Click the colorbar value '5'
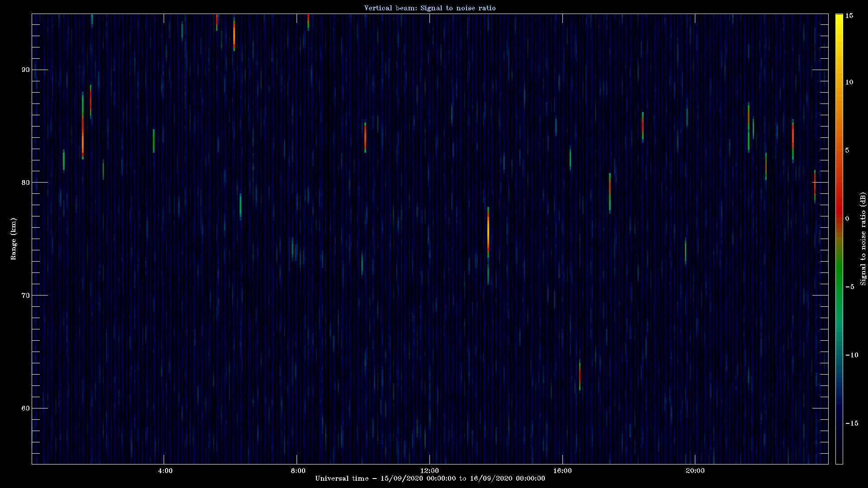Image resolution: width=868 pixels, height=488 pixels. [847, 150]
